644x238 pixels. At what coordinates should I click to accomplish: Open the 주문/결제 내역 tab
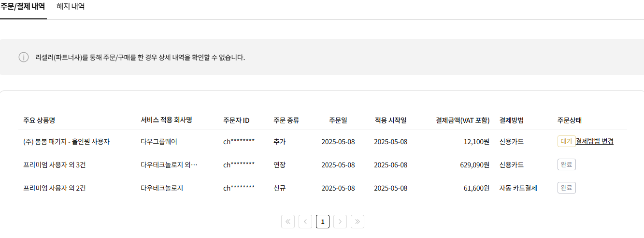point(23,7)
